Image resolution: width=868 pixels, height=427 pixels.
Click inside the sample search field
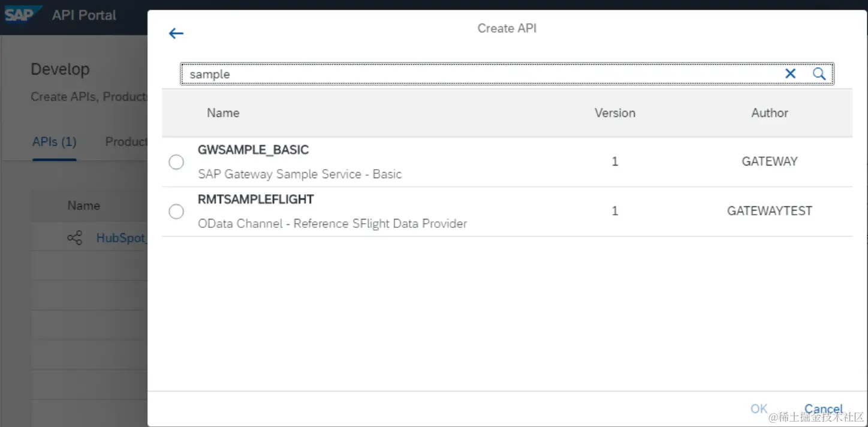coord(480,74)
